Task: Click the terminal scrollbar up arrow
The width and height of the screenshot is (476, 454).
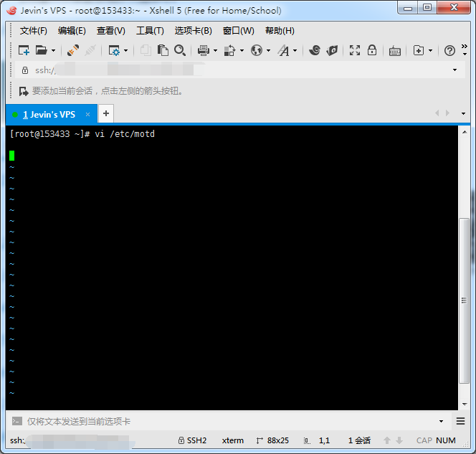Action: (x=465, y=132)
